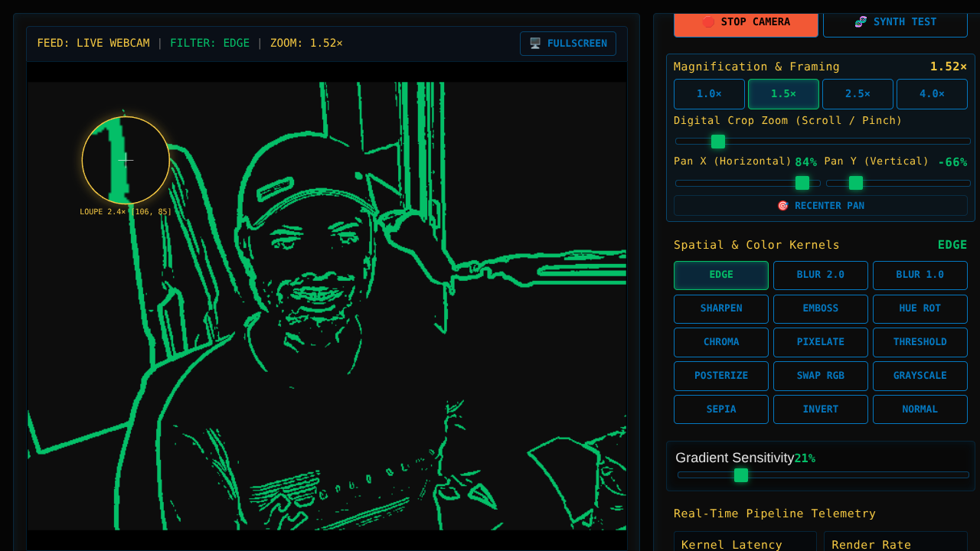Click the edge-filtered webcam feed canvas
Viewport: 980px width, 551px height.
click(327, 306)
